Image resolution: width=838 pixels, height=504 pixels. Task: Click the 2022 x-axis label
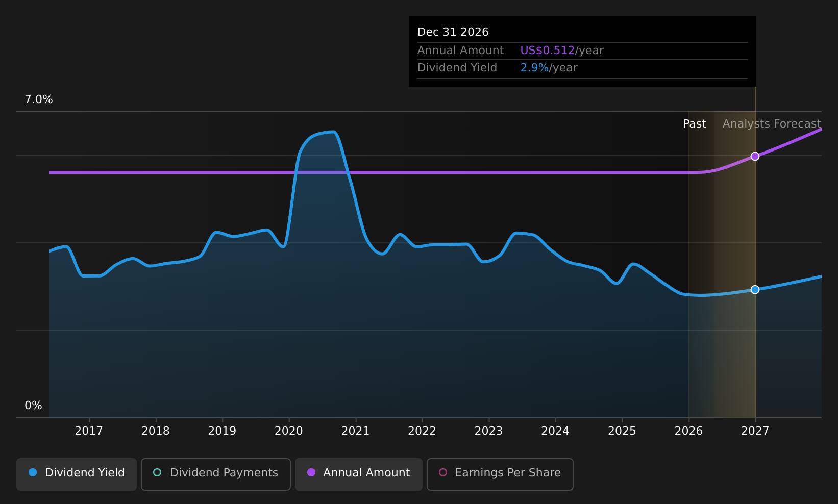[422, 431]
